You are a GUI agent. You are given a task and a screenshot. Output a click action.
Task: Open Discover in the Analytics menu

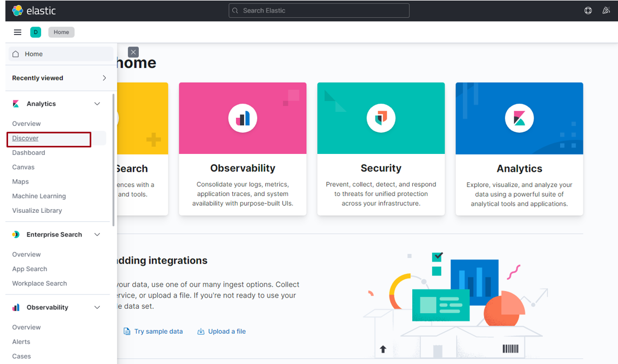25,138
